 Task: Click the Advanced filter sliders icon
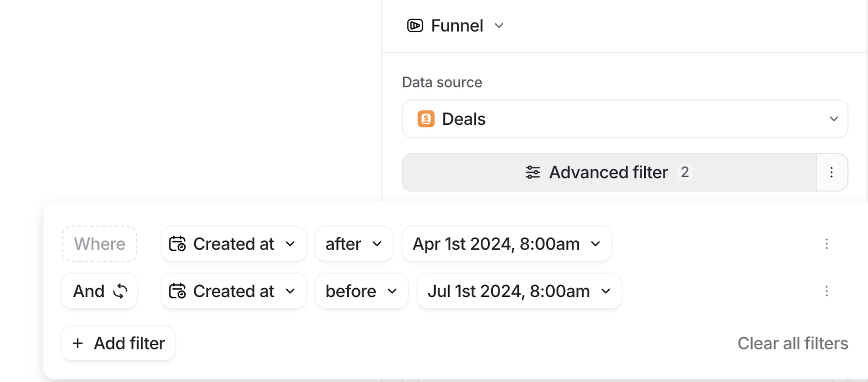point(533,172)
